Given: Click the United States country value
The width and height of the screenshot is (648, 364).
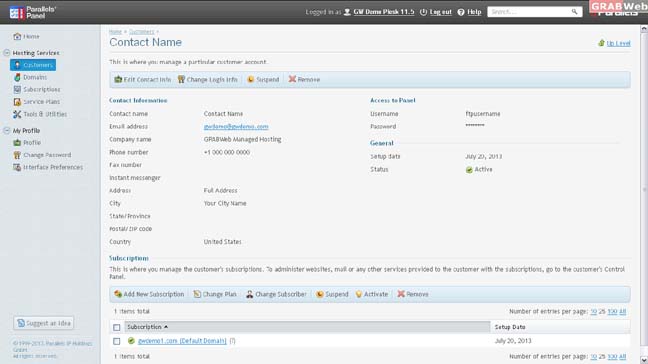Looking at the screenshot, I should [222, 242].
